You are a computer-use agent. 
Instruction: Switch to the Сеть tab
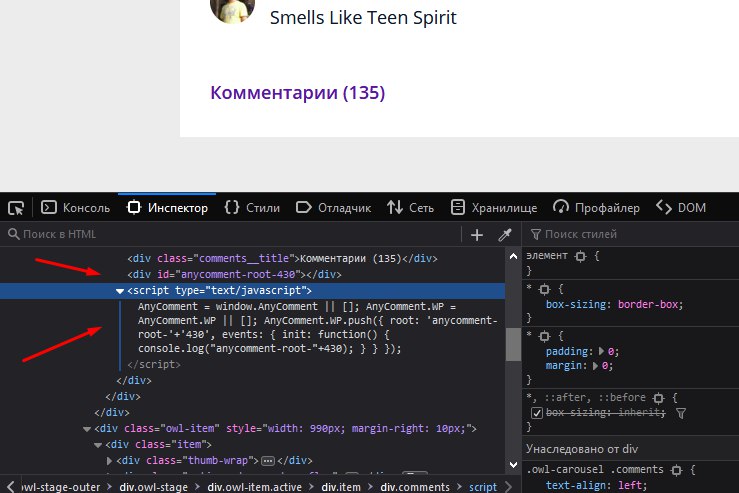coord(411,208)
